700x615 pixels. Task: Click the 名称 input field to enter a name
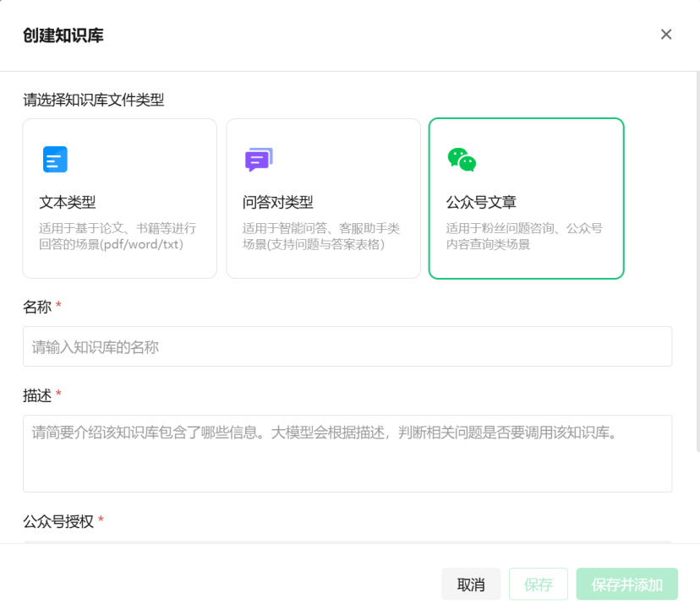(x=347, y=346)
